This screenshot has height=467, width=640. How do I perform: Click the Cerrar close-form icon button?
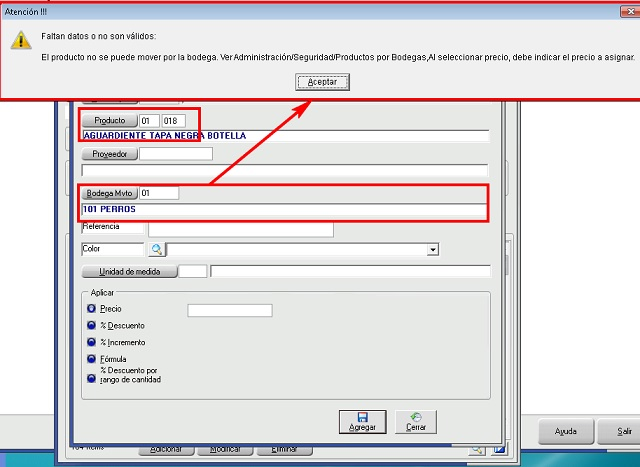click(x=415, y=421)
